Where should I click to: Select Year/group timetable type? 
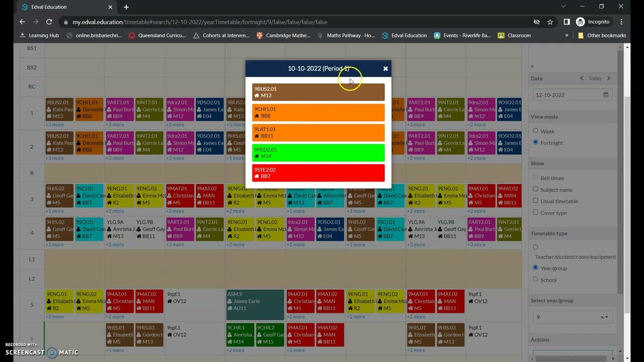[535, 267]
